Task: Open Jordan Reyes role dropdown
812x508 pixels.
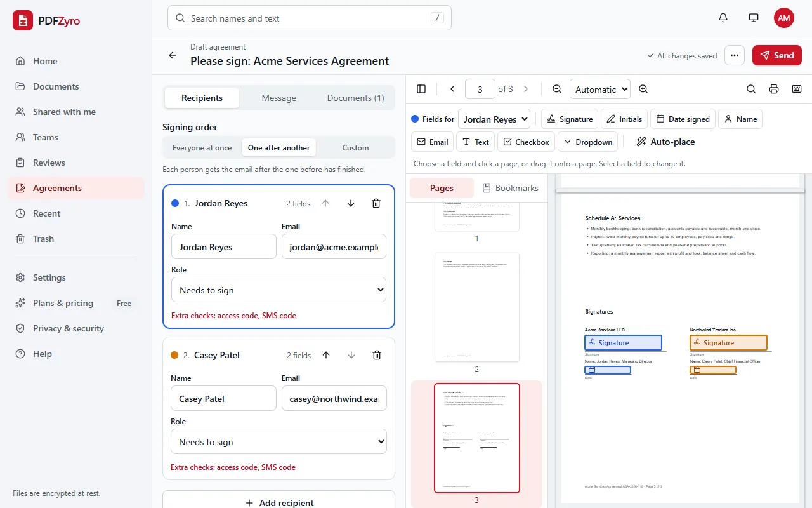Action: coord(278,290)
